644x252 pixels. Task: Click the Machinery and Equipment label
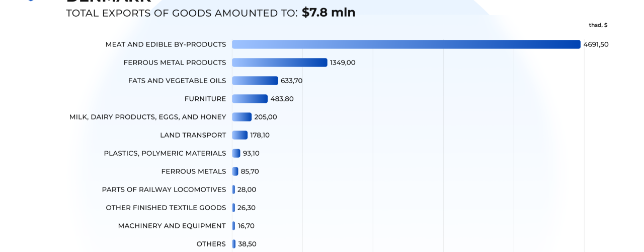[172, 226]
